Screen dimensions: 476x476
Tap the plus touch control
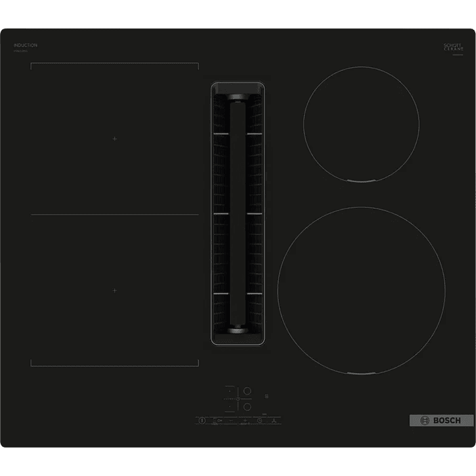(x=245, y=420)
